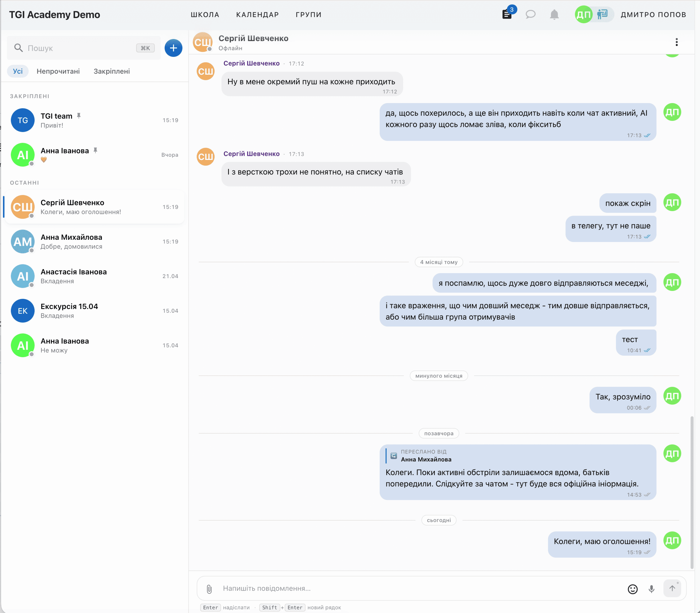Viewport: 700px width, 613px height.
Task: Record a voice message with microphone
Action: coord(651,589)
